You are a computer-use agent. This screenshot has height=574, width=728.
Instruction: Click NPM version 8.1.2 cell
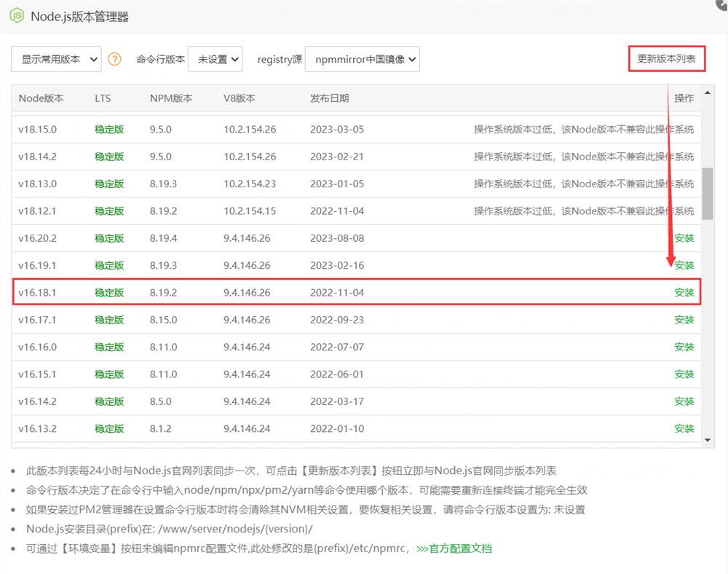click(160, 428)
